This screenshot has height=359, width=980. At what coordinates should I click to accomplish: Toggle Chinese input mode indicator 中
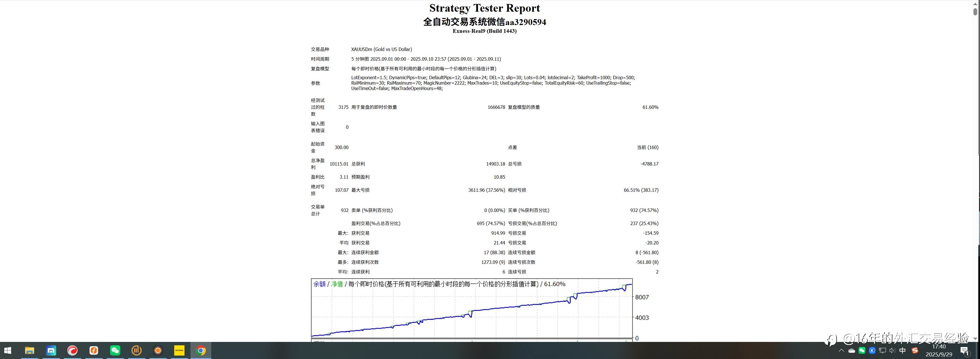click(x=902, y=350)
